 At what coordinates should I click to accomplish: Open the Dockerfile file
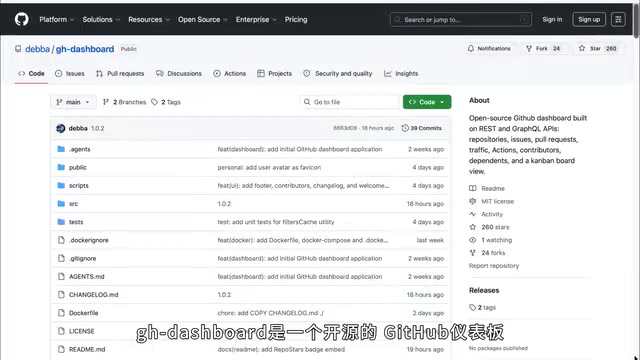84,313
